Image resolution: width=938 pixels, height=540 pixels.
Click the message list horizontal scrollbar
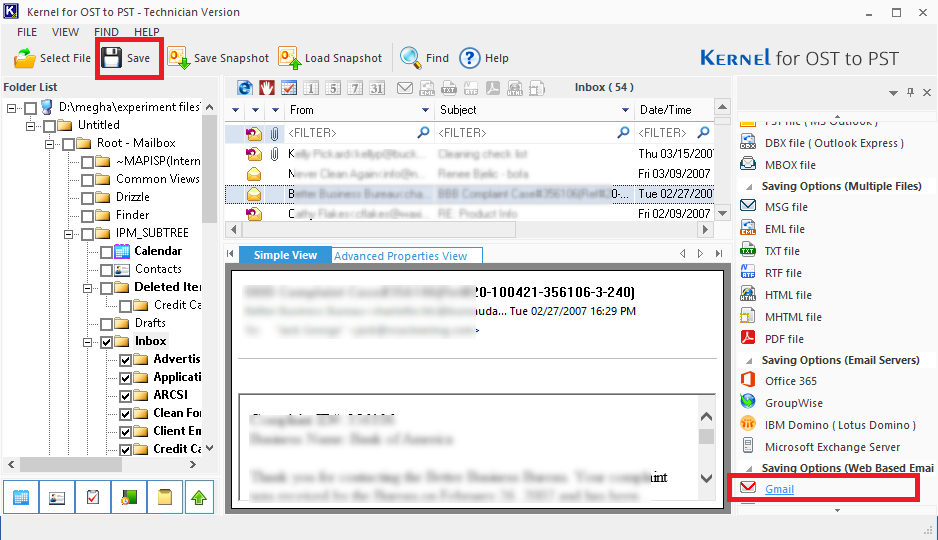click(x=469, y=230)
